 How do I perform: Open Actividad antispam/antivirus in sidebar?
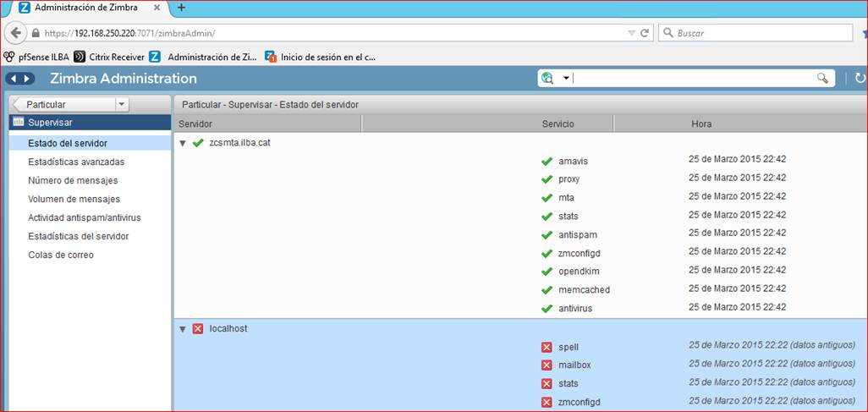point(85,217)
